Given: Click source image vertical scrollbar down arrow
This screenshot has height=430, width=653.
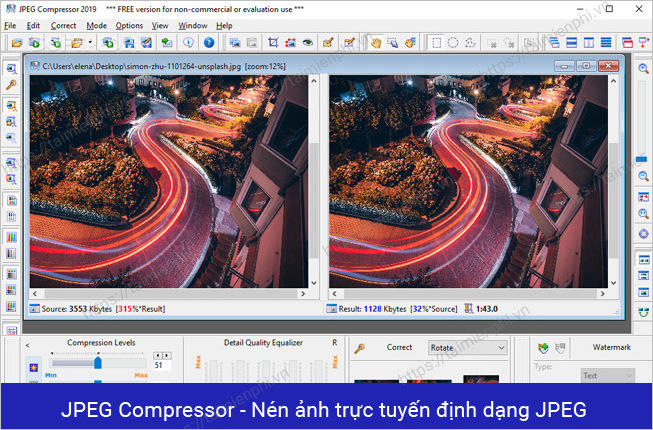Looking at the screenshot, I should [314, 283].
